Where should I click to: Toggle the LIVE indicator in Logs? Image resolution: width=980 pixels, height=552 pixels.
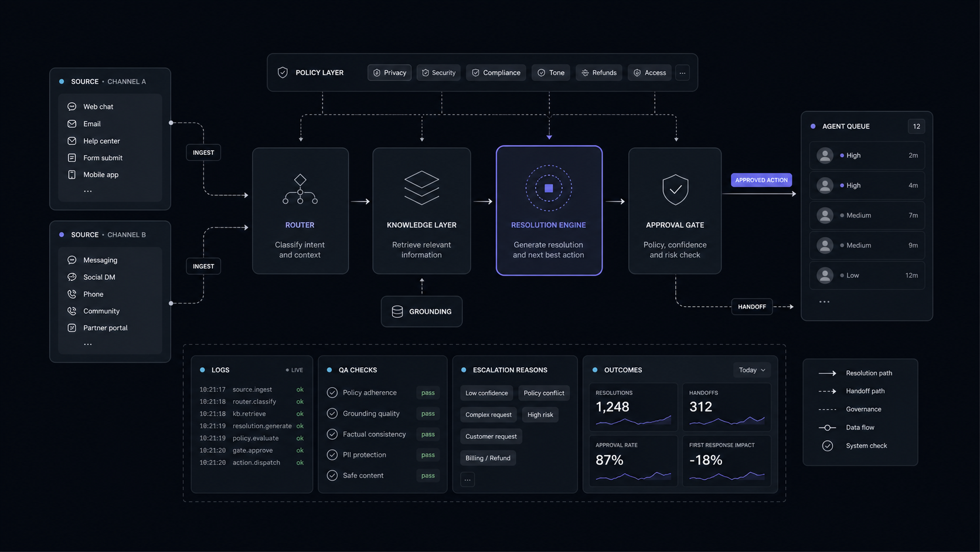[x=294, y=370]
